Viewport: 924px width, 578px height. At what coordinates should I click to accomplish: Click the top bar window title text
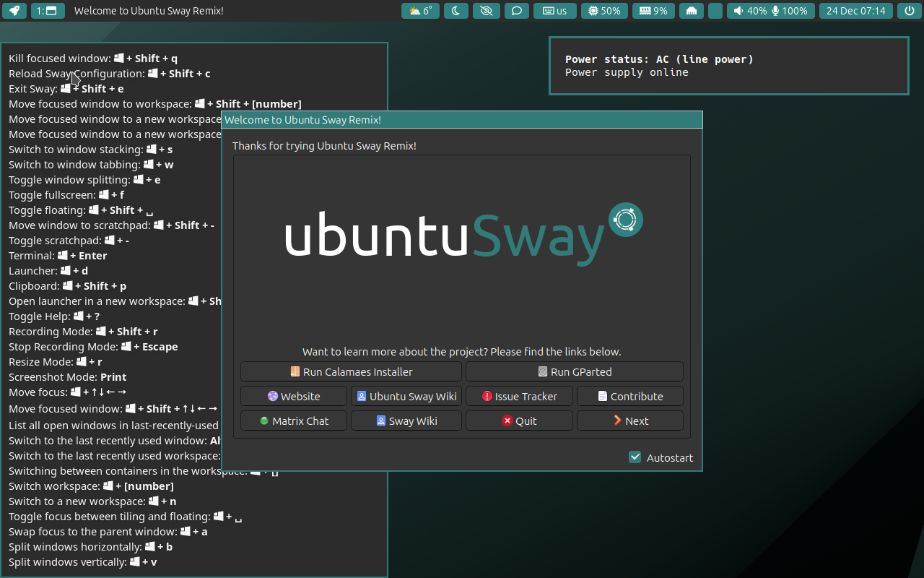(x=149, y=11)
